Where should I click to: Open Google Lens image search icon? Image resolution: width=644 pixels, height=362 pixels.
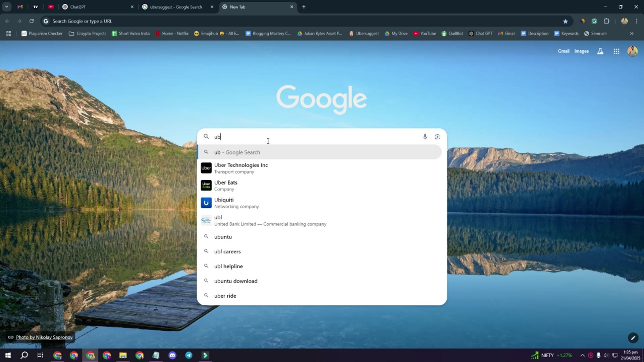(x=437, y=136)
